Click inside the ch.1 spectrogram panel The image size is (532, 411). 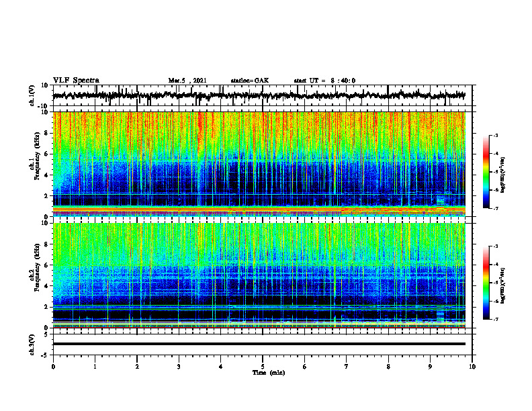tap(259, 164)
